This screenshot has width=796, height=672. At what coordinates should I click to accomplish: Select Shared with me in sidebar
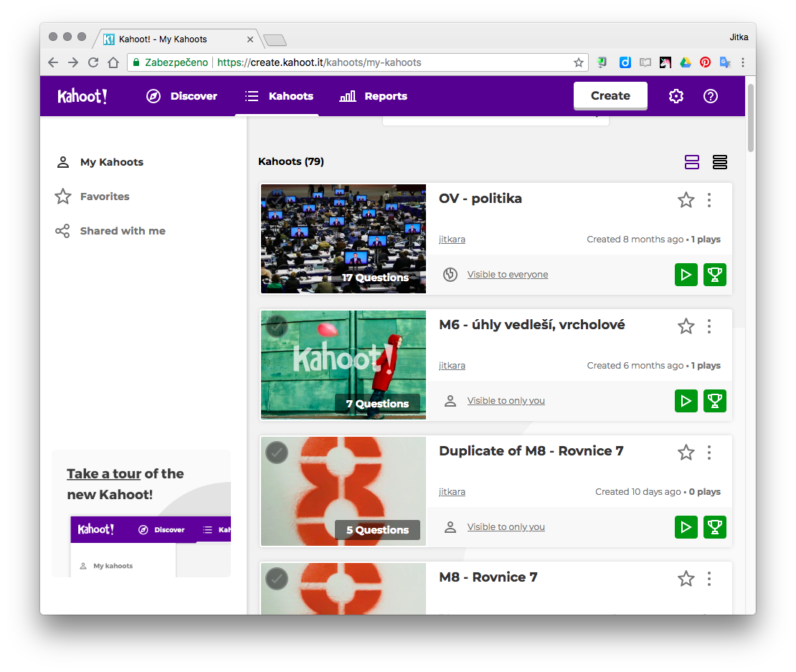[x=110, y=231]
